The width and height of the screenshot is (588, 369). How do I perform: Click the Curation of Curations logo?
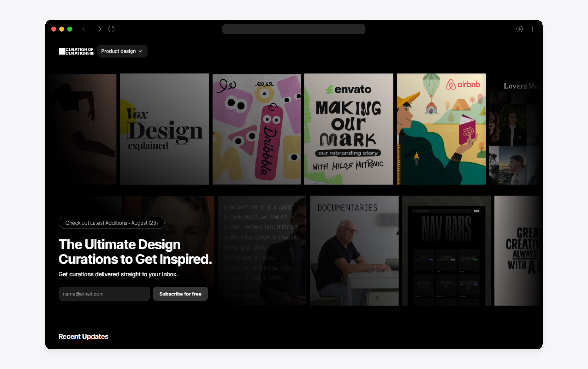(x=76, y=51)
